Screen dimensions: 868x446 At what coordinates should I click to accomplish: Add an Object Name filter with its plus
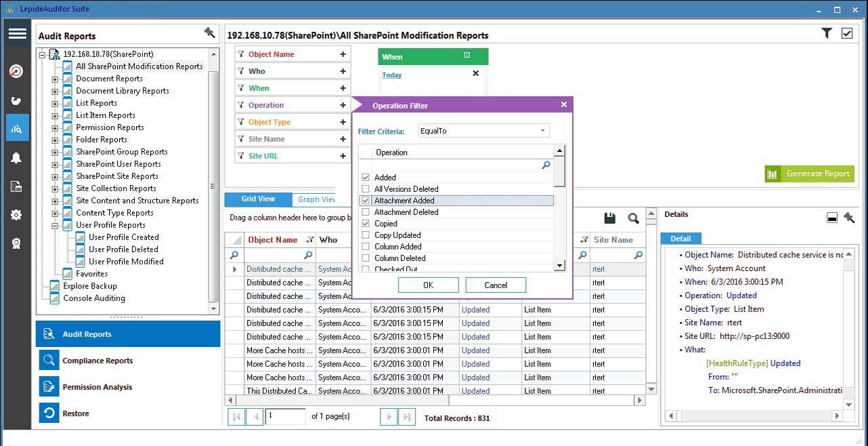343,54
